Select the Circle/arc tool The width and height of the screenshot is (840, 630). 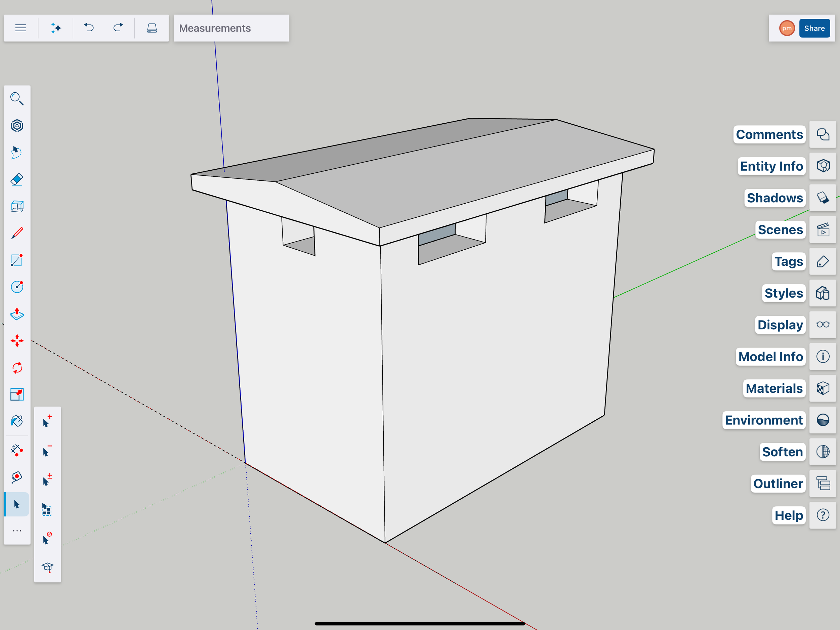17,287
